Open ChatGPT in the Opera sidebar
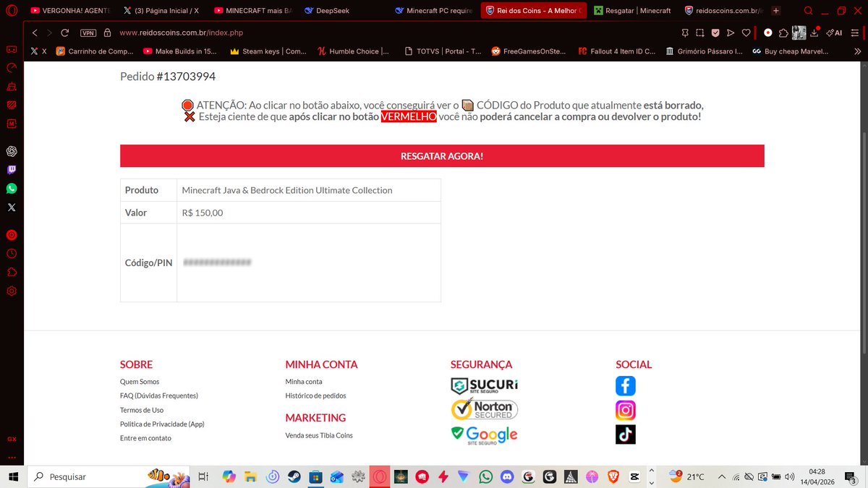868x488 pixels. tap(12, 151)
